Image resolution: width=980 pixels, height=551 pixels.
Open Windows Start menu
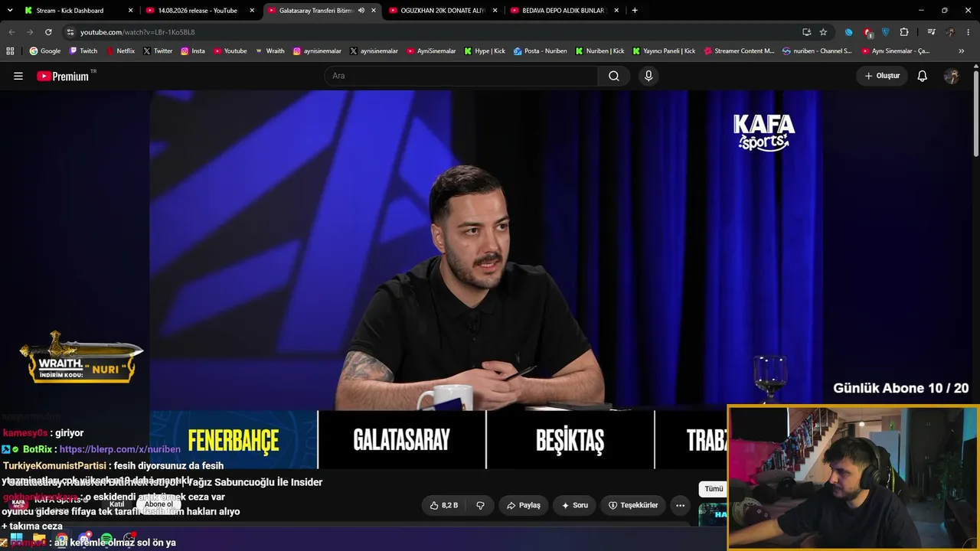tap(16, 539)
